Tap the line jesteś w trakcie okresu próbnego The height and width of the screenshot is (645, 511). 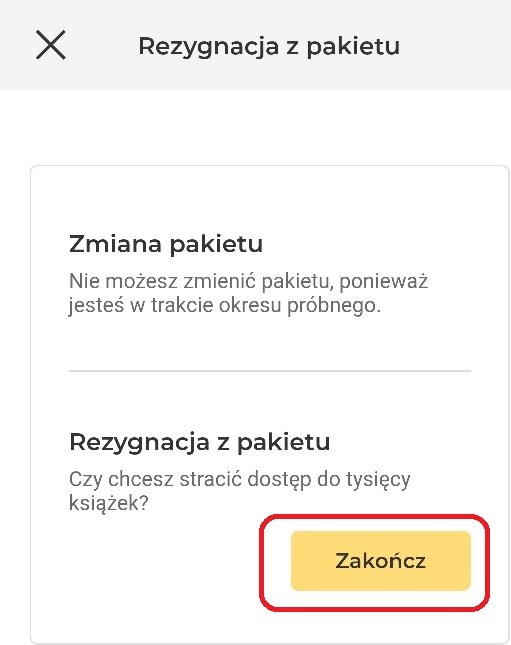click(225, 306)
